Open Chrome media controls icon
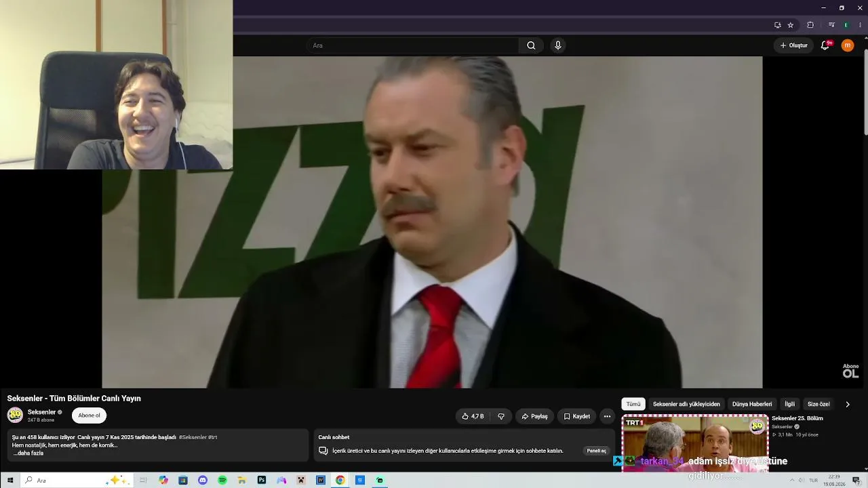The image size is (868, 488). pyautogui.click(x=831, y=25)
